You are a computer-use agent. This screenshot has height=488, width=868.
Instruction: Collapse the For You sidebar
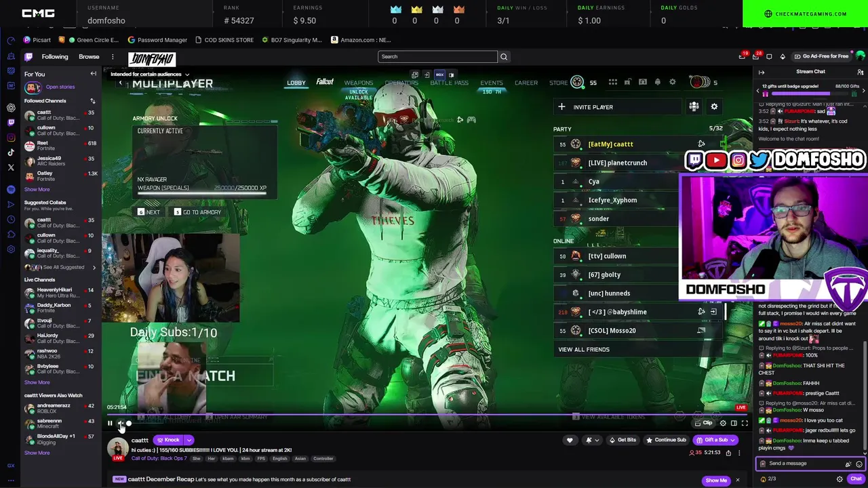[94, 74]
